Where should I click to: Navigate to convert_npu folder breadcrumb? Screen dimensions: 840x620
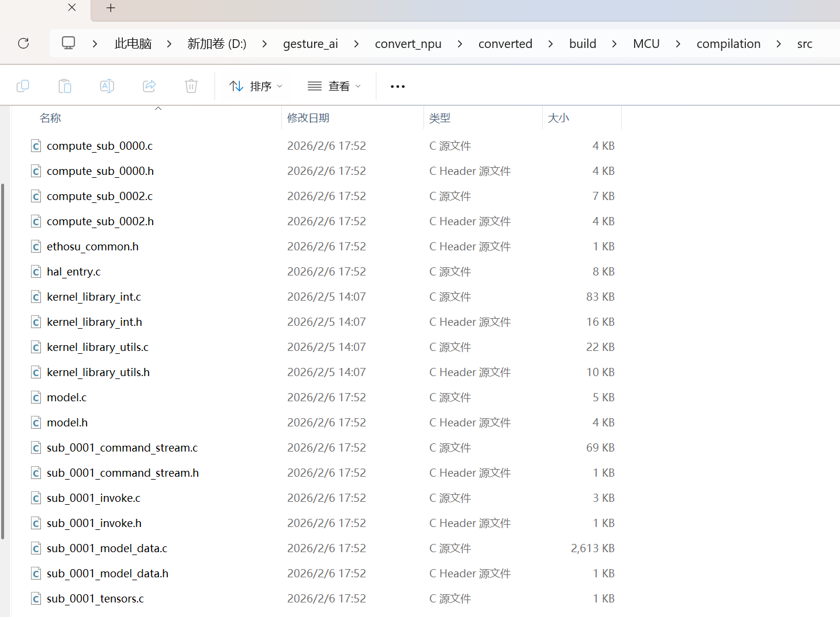click(408, 44)
